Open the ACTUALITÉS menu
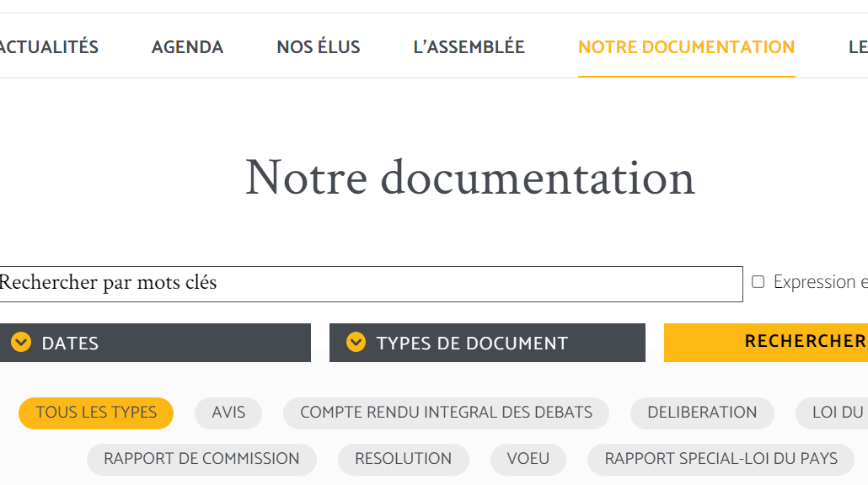868x485 pixels. point(49,47)
